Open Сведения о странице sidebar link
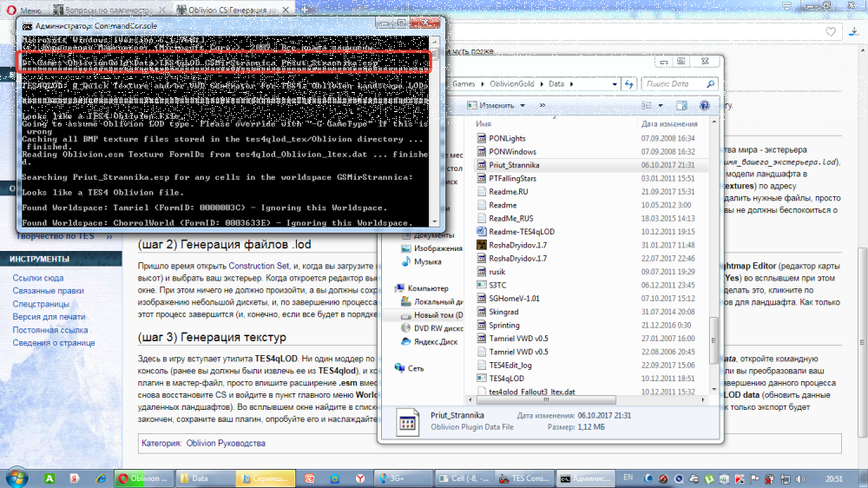Image resolution: width=868 pixels, height=488 pixels. tap(54, 343)
